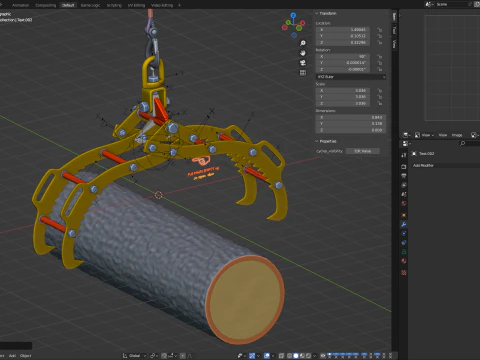The image size is (480, 360).
Task: Open the sidebar View vertical tab
Action: [x=394, y=44]
